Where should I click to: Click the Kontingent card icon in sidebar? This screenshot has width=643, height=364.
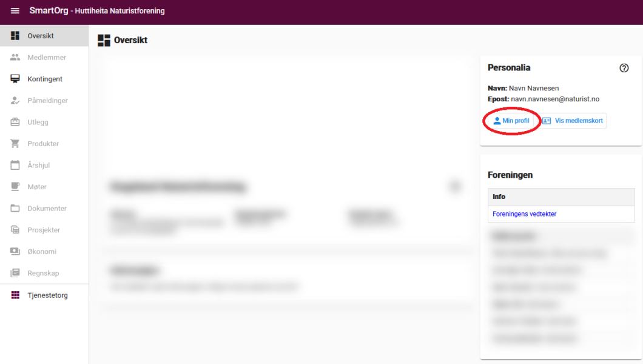pyautogui.click(x=15, y=79)
